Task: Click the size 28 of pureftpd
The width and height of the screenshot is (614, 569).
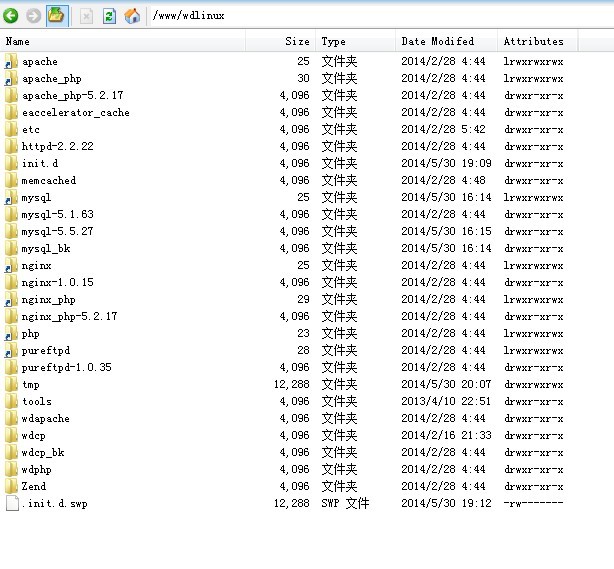Action: pos(303,350)
